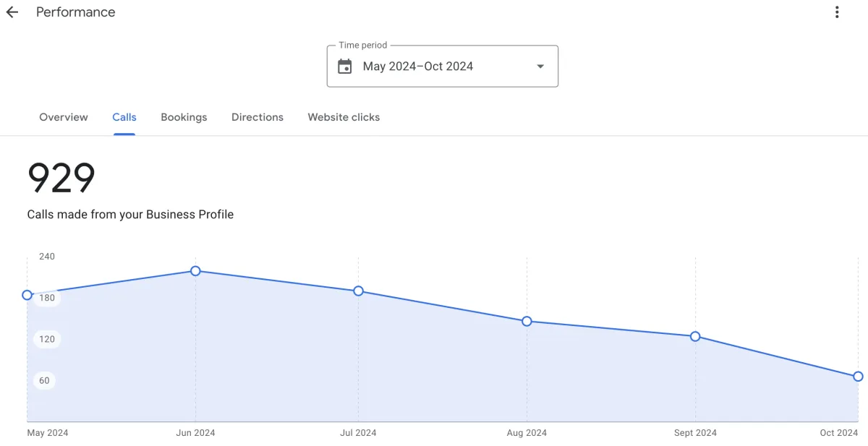Click the Jun 2024 axis label
Image resolution: width=868 pixels, height=446 pixels.
(x=195, y=433)
